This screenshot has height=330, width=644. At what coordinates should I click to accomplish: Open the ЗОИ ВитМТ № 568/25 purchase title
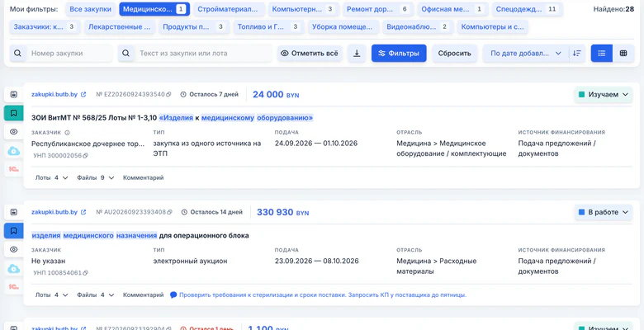tap(173, 118)
